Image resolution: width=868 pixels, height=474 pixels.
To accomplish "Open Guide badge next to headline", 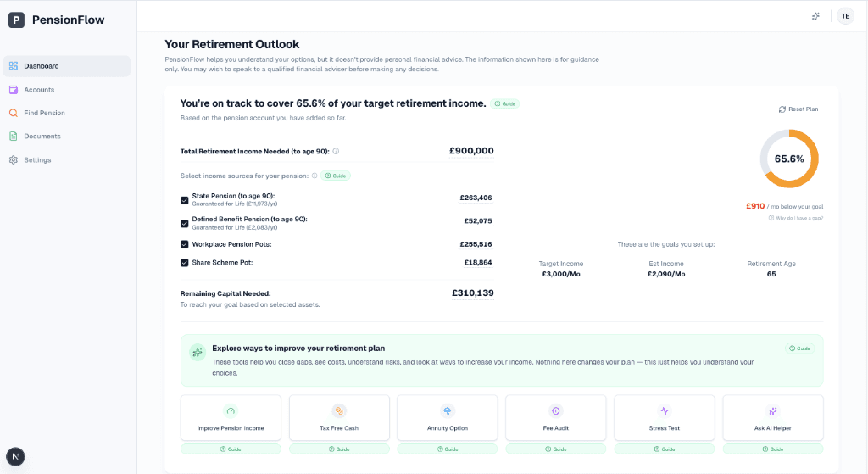I will 505,103.
